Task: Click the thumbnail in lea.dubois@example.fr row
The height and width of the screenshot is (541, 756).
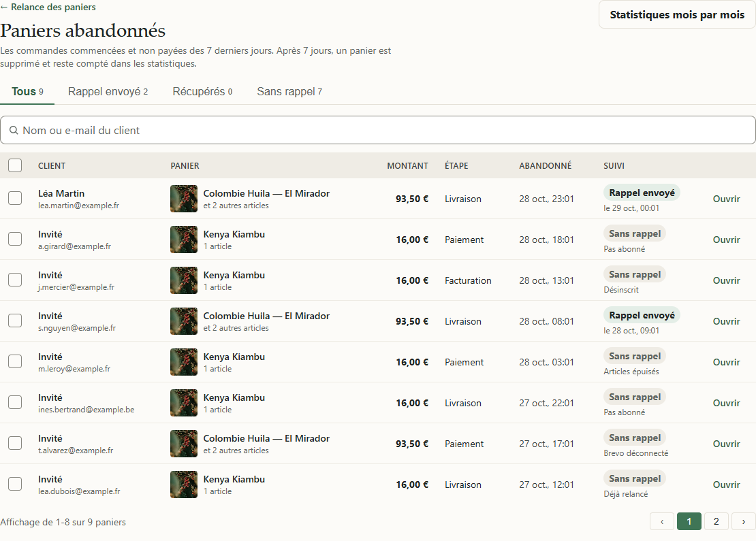Action: tap(184, 485)
